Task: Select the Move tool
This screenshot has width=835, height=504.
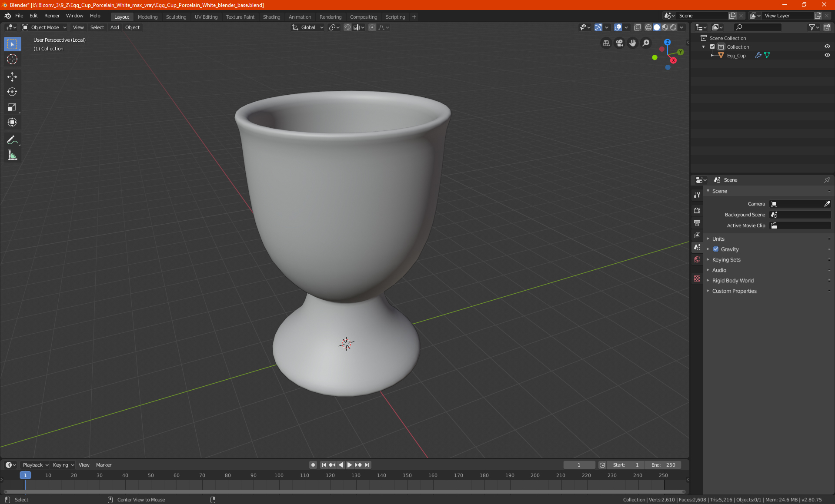Action: (x=12, y=77)
